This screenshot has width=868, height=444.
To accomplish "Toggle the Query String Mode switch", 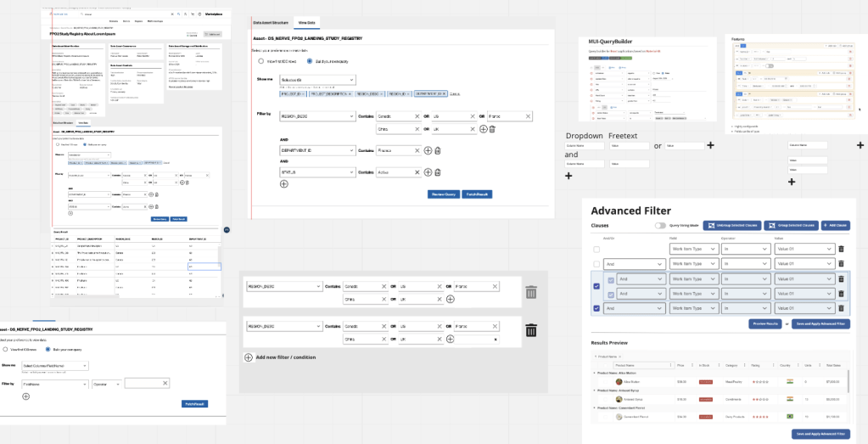I will coord(660,226).
